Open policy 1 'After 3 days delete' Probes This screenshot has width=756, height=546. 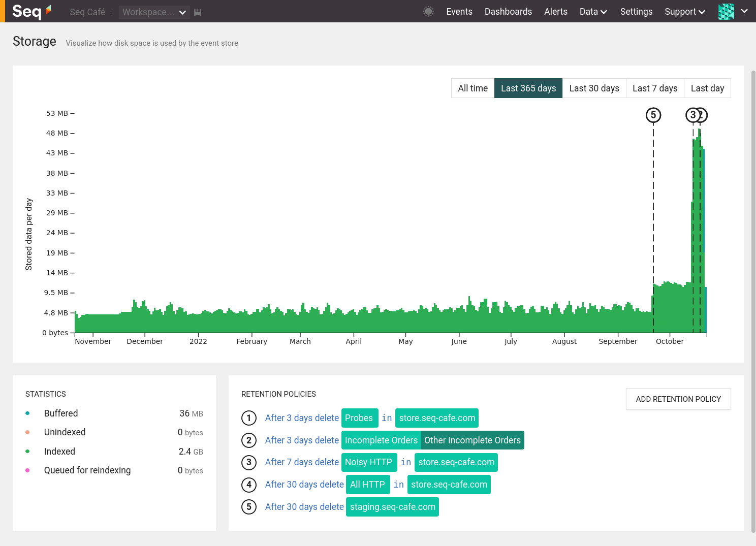[x=302, y=418]
